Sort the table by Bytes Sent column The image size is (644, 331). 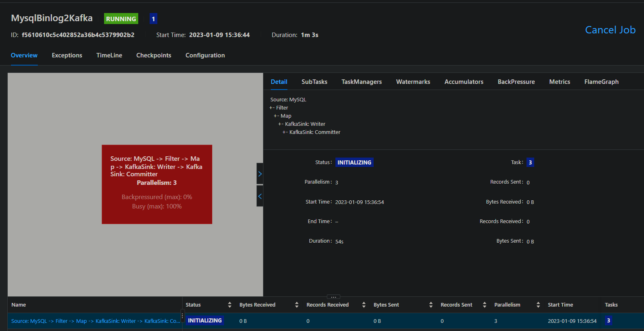click(431, 305)
